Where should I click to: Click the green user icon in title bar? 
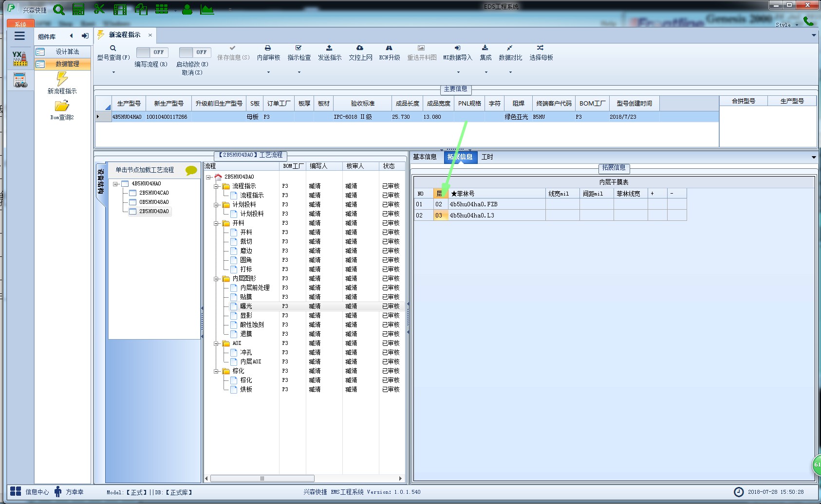coord(187,9)
